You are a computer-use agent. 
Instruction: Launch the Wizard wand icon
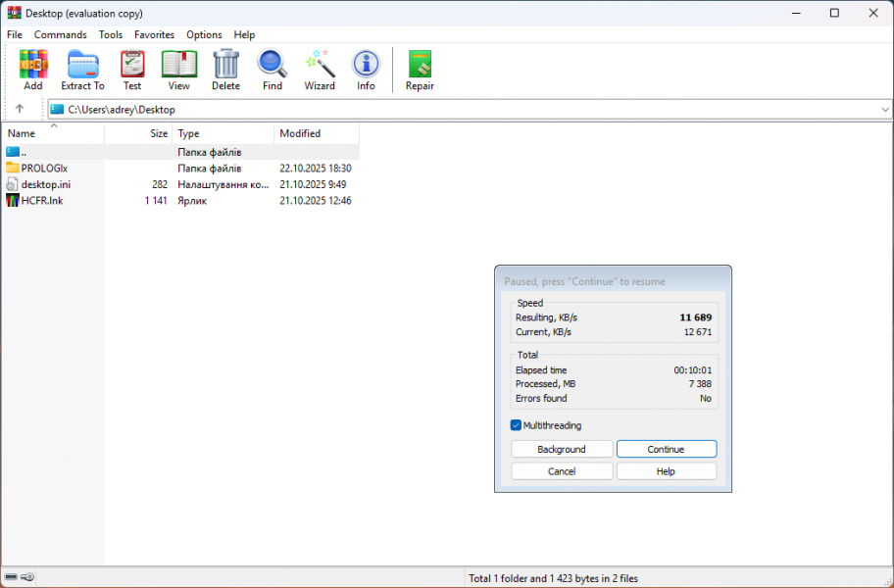click(x=320, y=66)
